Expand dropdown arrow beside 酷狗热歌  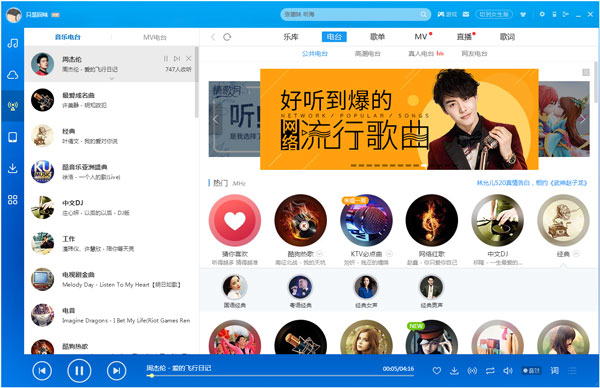pos(320,253)
